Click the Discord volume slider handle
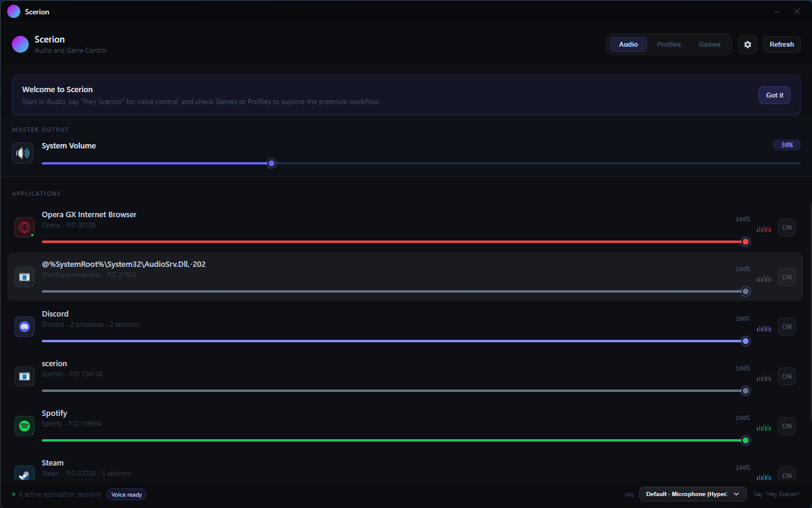 pyautogui.click(x=746, y=341)
